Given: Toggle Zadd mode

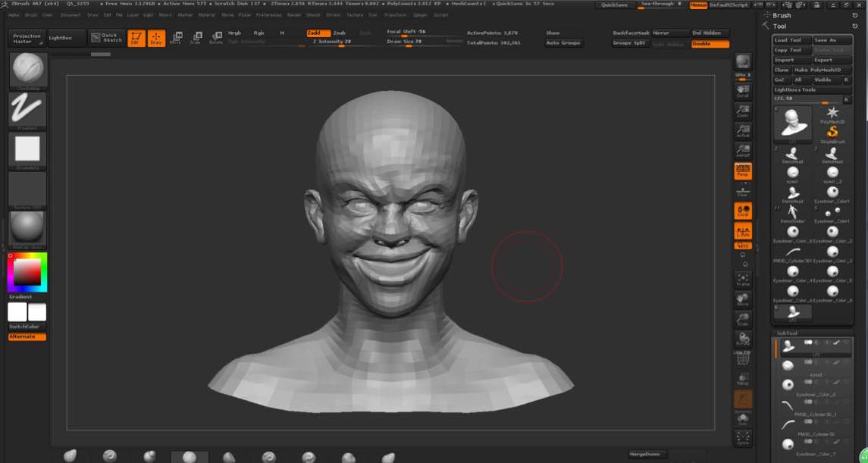Looking at the screenshot, I should pyautogui.click(x=319, y=33).
